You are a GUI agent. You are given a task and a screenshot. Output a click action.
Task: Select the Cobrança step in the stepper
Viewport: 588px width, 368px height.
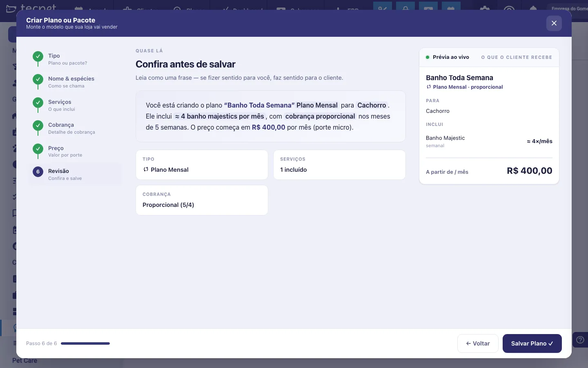pyautogui.click(x=75, y=128)
